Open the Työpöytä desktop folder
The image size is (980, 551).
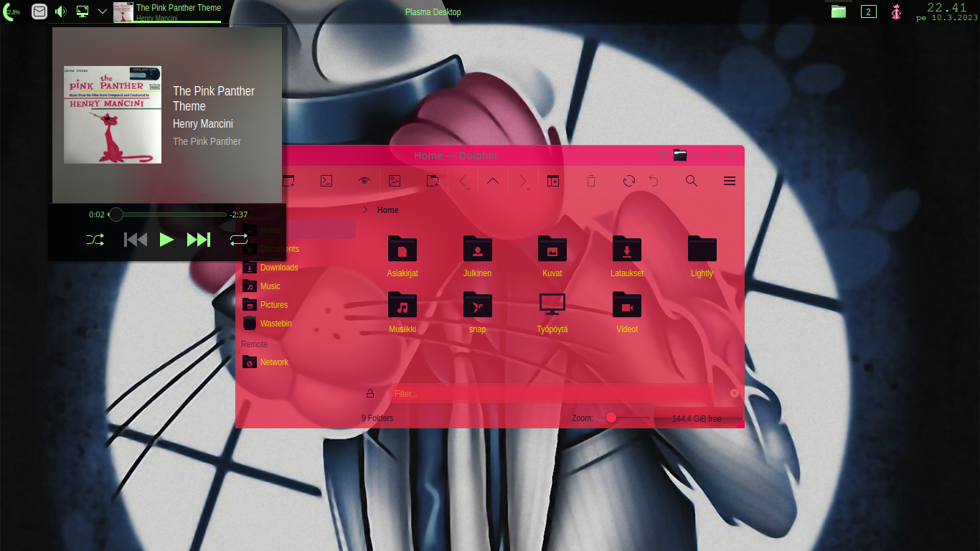click(x=552, y=312)
